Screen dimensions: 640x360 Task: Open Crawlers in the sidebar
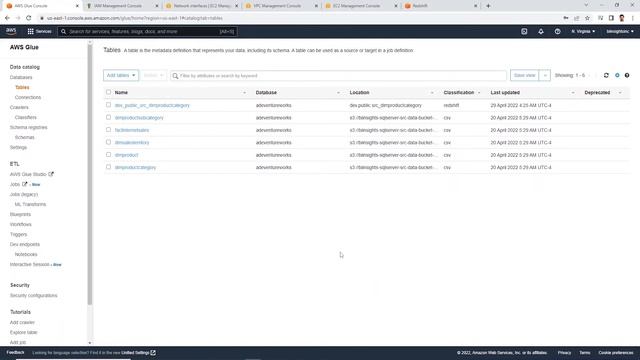pyautogui.click(x=19, y=107)
